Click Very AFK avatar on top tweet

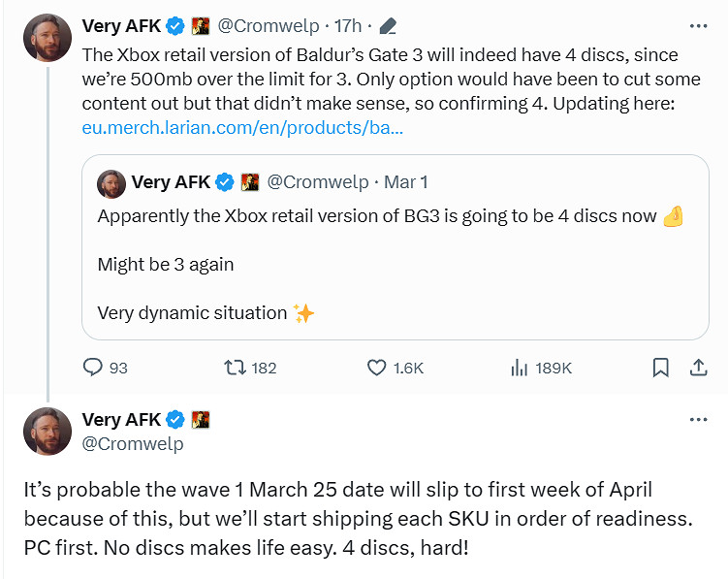[47, 38]
